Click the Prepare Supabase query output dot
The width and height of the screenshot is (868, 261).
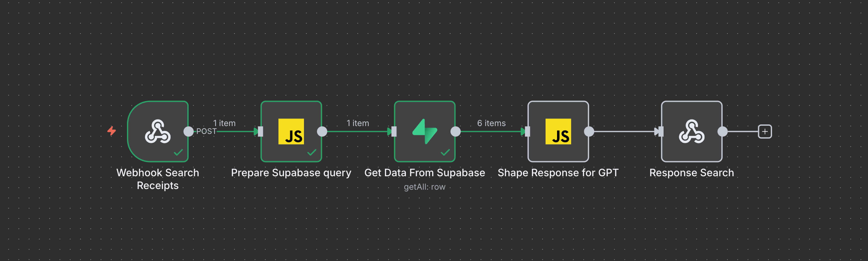(x=322, y=131)
